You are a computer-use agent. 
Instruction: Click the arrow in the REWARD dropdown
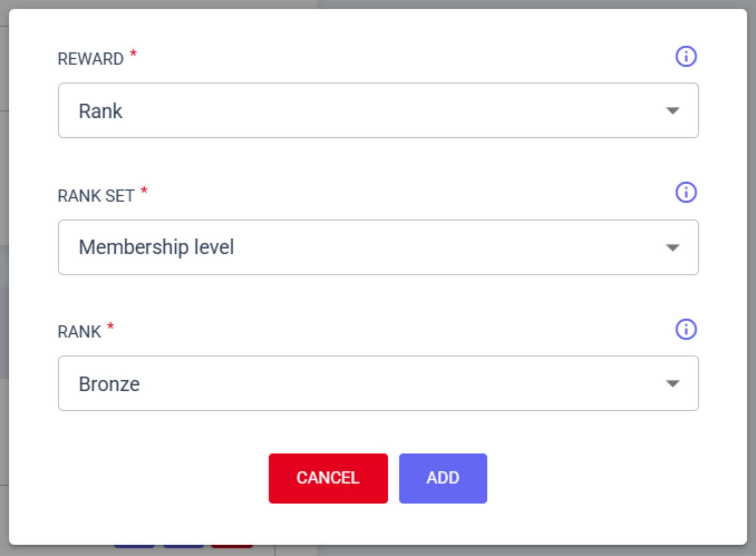pyautogui.click(x=672, y=111)
